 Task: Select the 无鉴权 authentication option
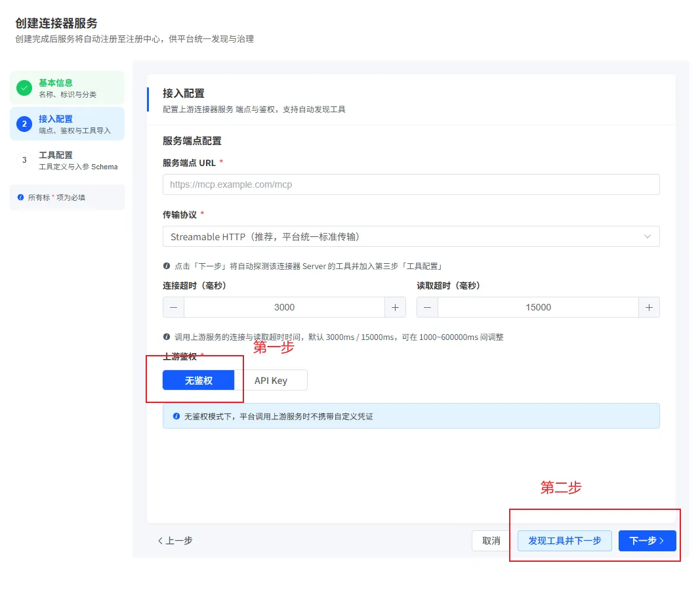click(199, 381)
